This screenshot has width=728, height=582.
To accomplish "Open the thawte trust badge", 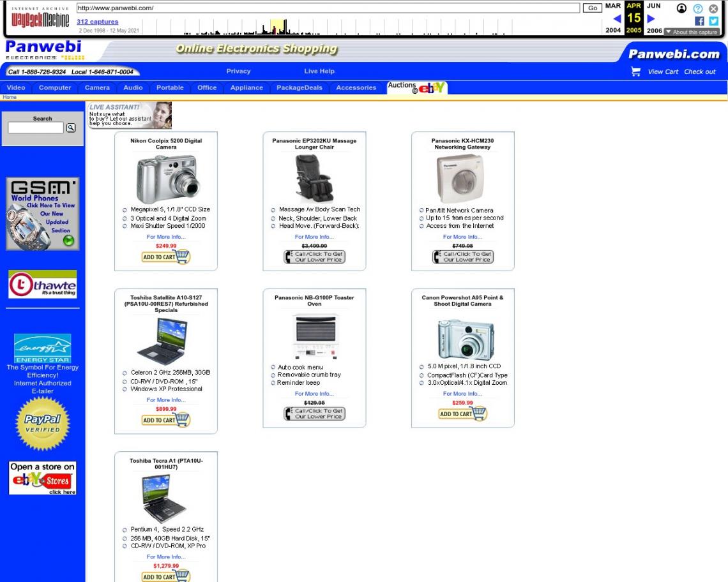I will [x=43, y=284].
